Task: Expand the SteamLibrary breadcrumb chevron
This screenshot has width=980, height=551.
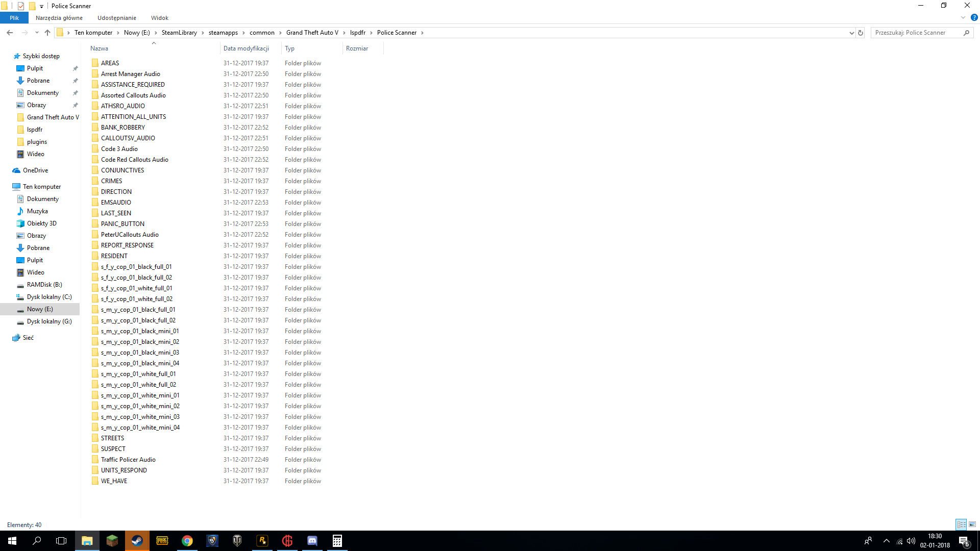Action: [203, 33]
